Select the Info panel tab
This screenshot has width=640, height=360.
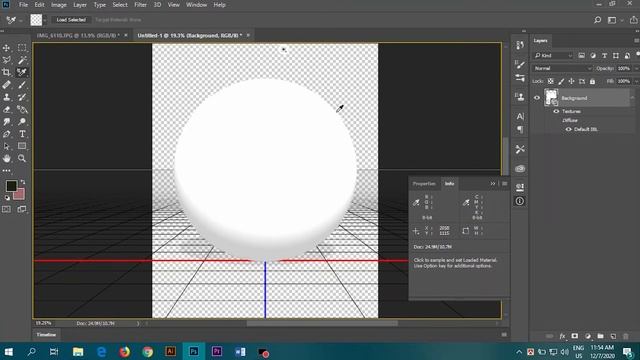(449, 184)
